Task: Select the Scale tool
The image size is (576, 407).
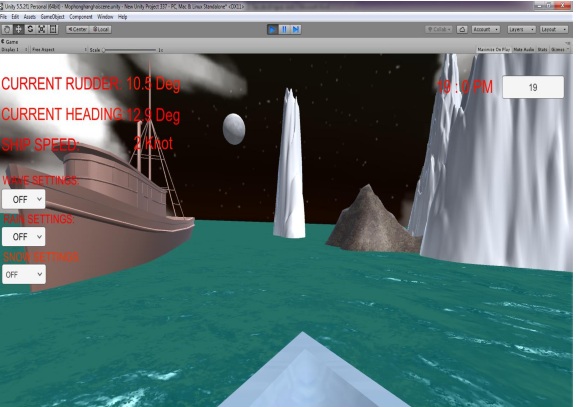Action: coord(42,29)
